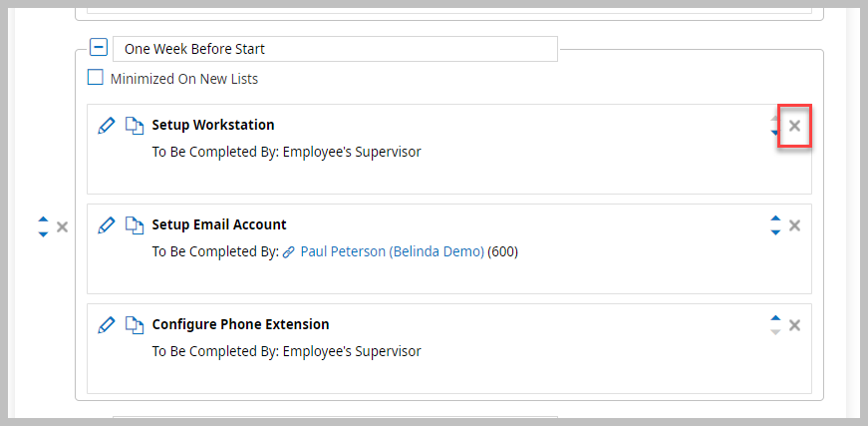Collapse the One Week Before Start section

[99, 47]
